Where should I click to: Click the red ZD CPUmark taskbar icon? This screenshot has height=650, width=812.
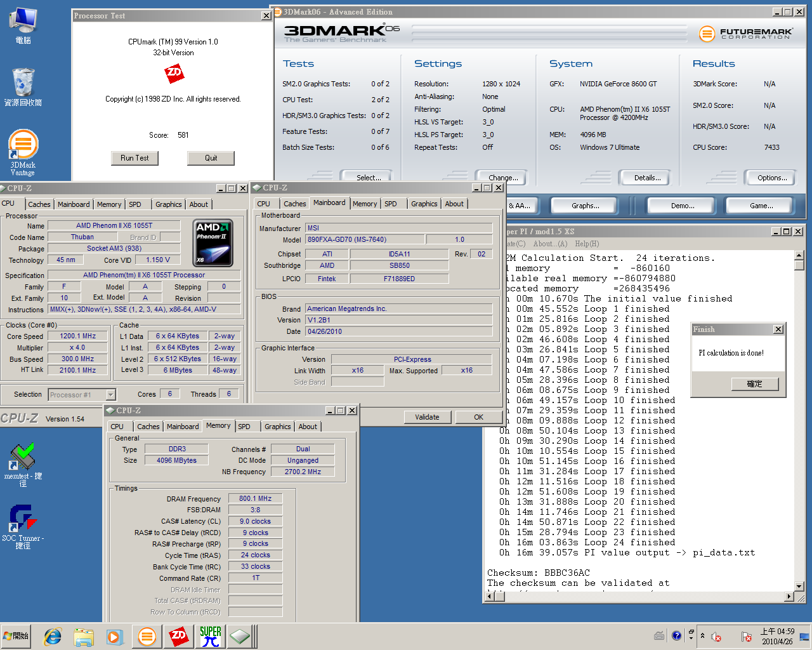point(178,636)
